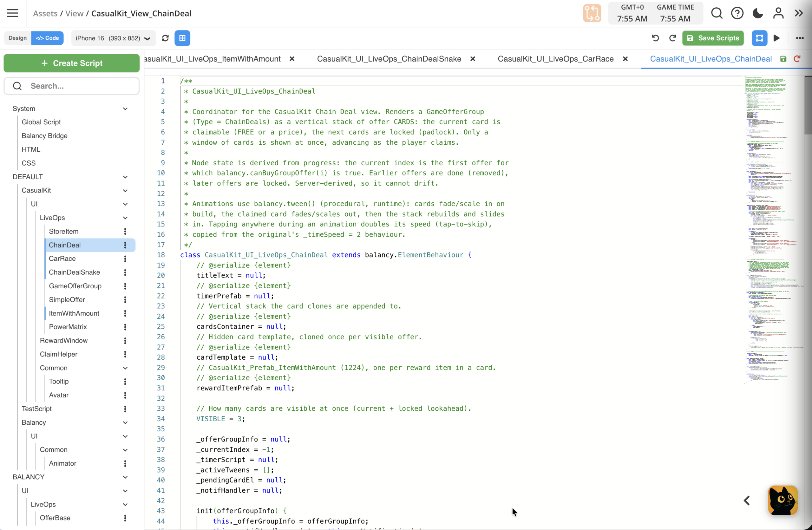Open the global search magnifier icon

click(717, 13)
